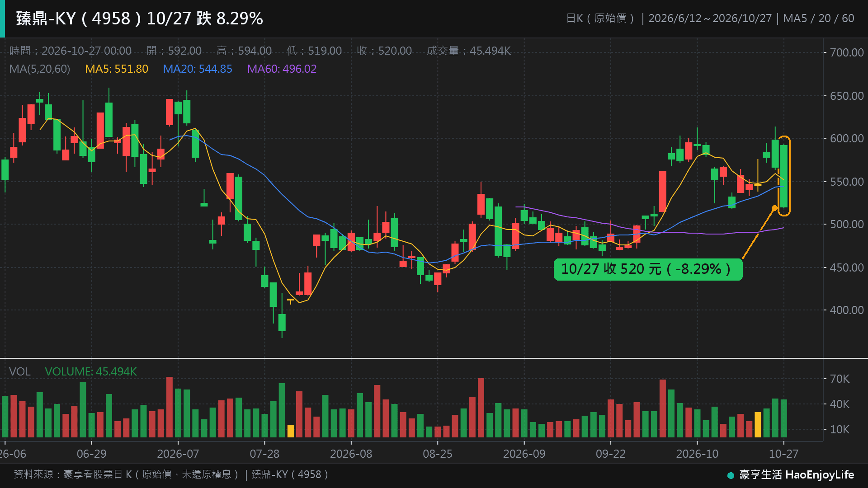Click the 2026-09 date axis label

click(x=524, y=454)
